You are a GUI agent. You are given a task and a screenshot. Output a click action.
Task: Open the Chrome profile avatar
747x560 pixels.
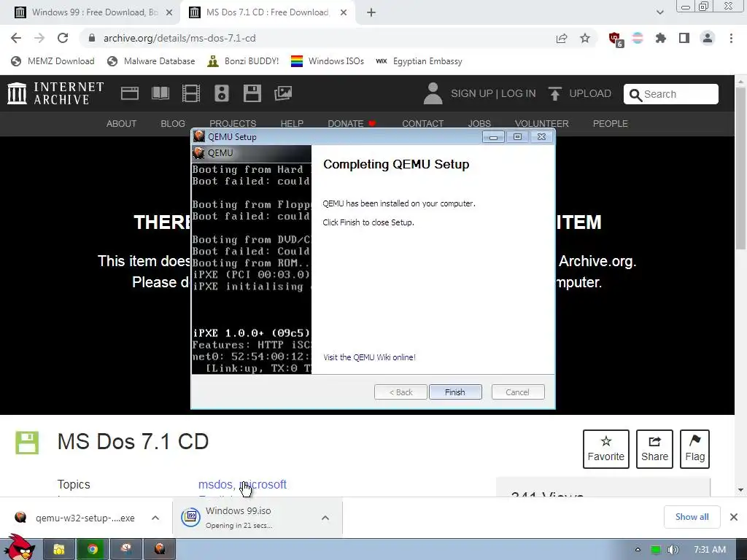coord(708,38)
